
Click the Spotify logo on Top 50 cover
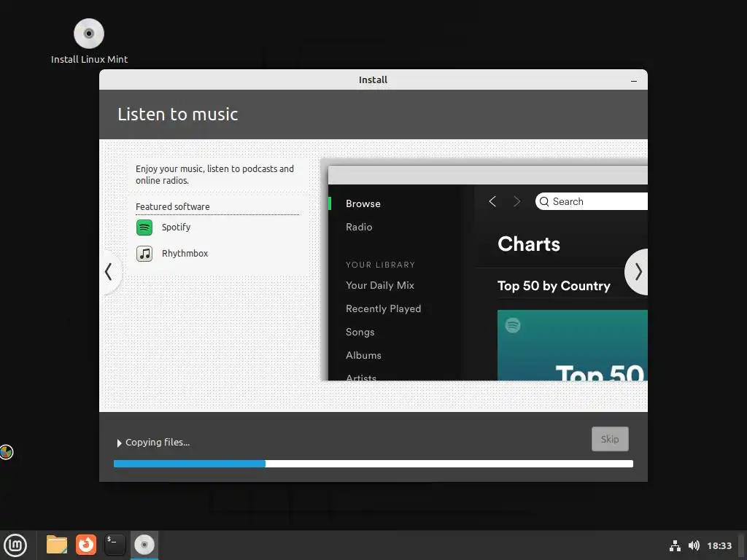[513, 325]
